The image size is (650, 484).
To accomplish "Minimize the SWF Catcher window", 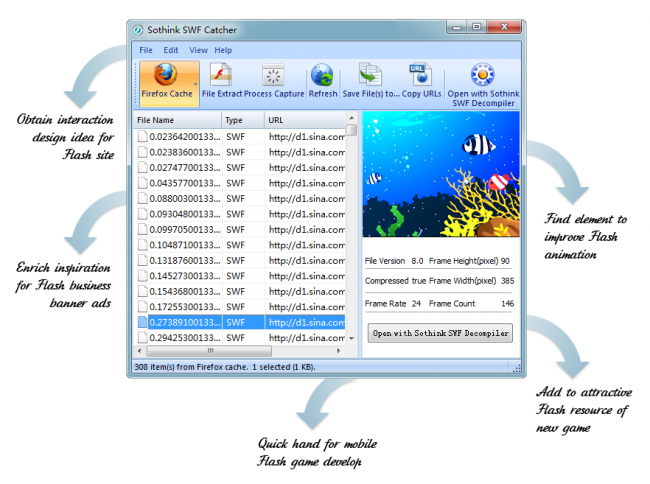I will coord(456,27).
